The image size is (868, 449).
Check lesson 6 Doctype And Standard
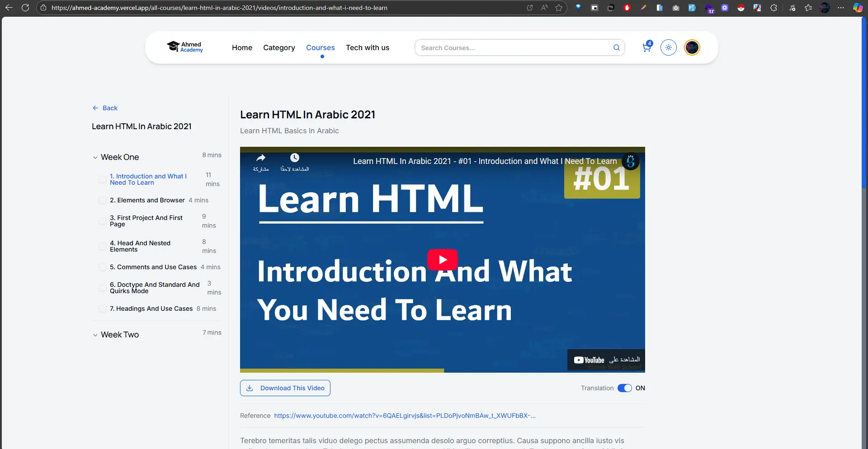tap(103, 288)
